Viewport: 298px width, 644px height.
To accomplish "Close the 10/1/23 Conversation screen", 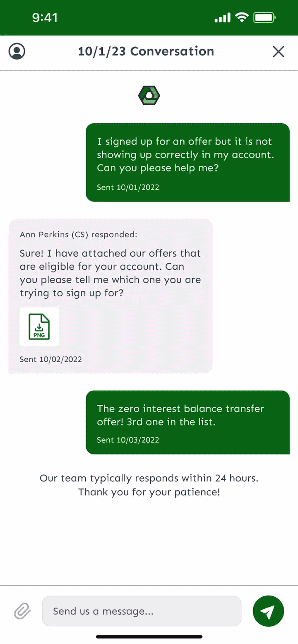I will (x=279, y=52).
